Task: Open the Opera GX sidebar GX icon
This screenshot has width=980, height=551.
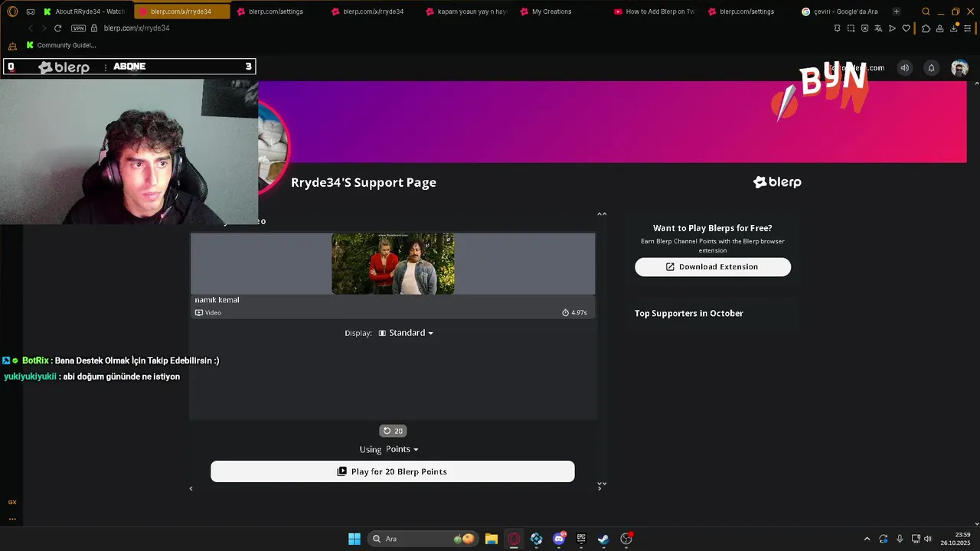Action: pyautogui.click(x=12, y=502)
